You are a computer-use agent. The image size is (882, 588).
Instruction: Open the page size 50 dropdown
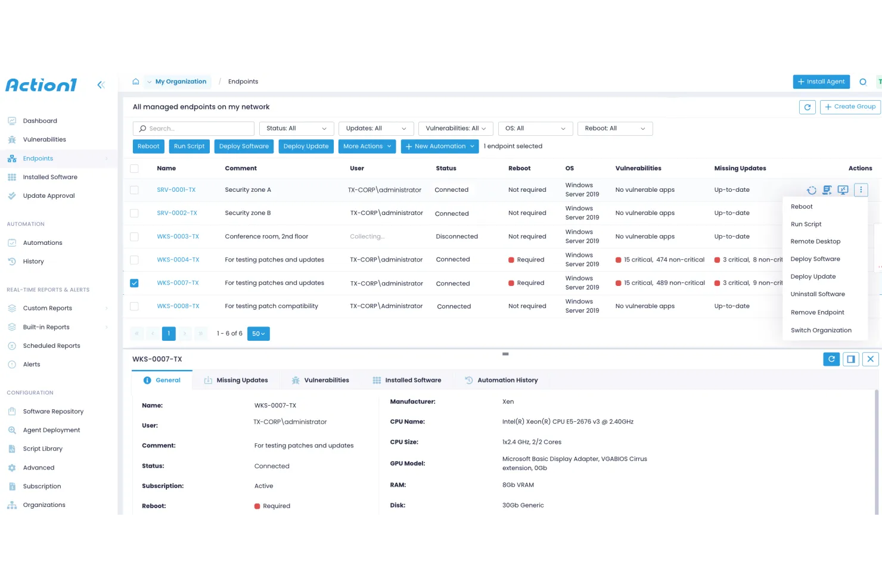pos(258,334)
